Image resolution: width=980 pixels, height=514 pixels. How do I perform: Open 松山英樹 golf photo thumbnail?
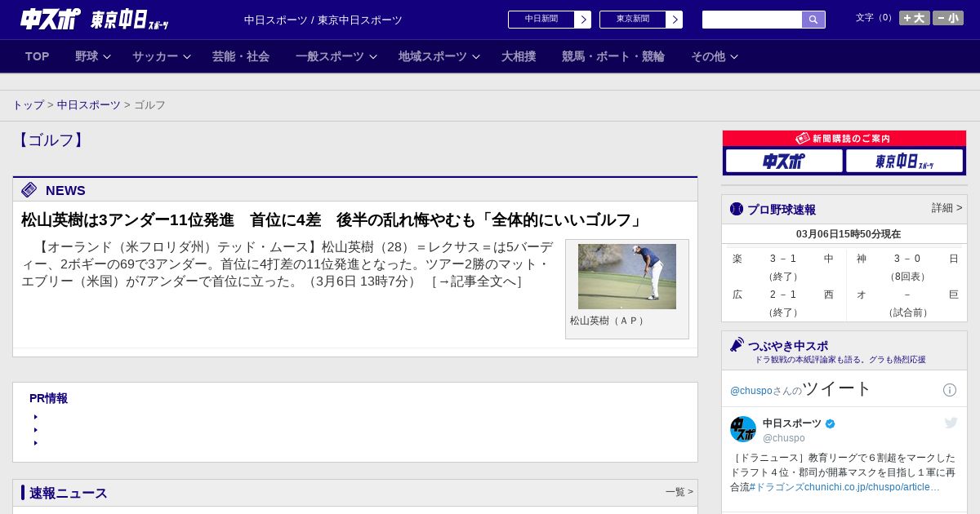pyautogui.click(x=627, y=277)
